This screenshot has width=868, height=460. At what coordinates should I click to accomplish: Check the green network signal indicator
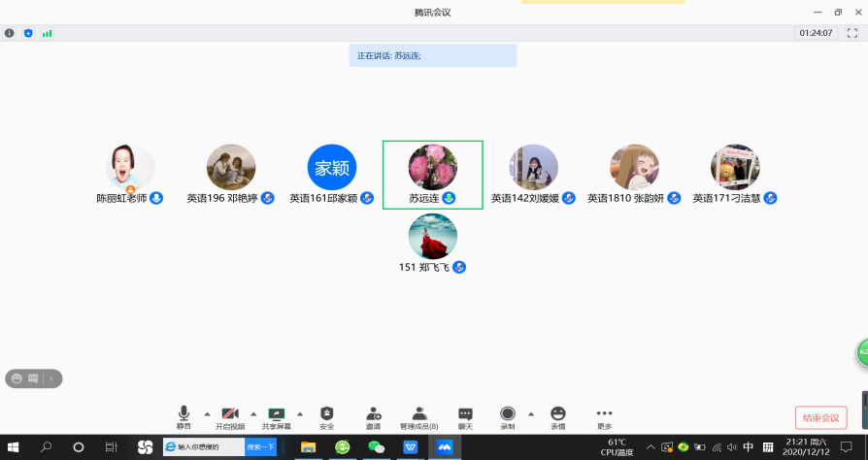coord(47,33)
